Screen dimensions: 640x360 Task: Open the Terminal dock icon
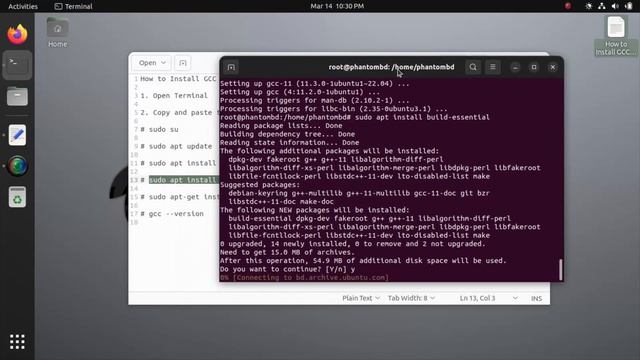17,65
